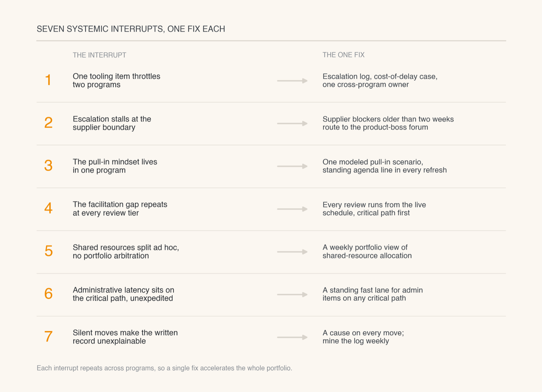Click the arrow in the shared resources row
This screenshot has width=542, height=392.
click(x=292, y=252)
